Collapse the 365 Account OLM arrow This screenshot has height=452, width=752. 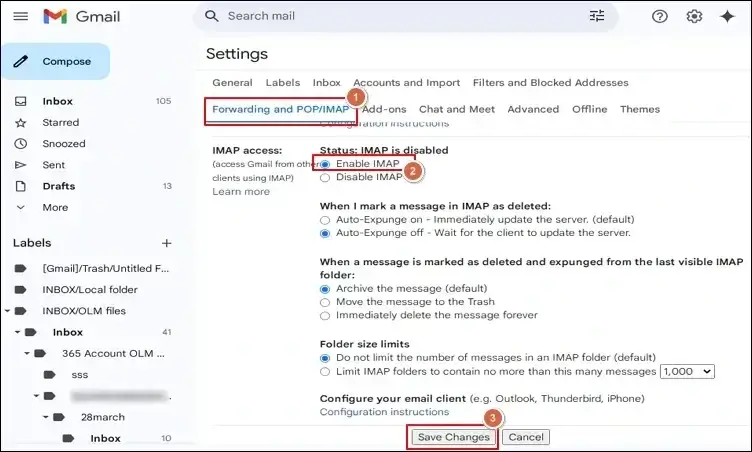(x=27, y=353)
